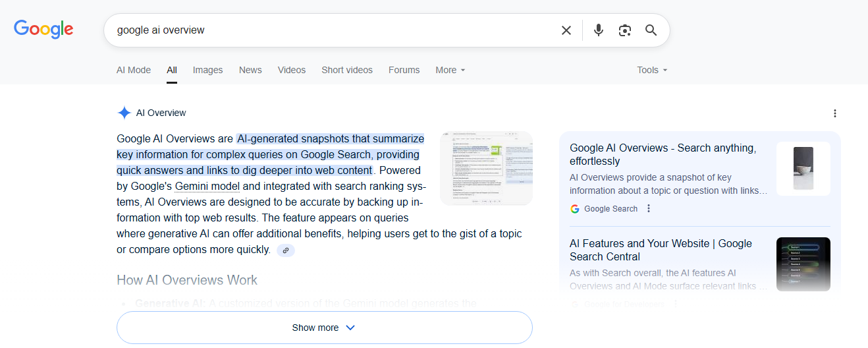Click the Google logo

(x=43, y=30)
